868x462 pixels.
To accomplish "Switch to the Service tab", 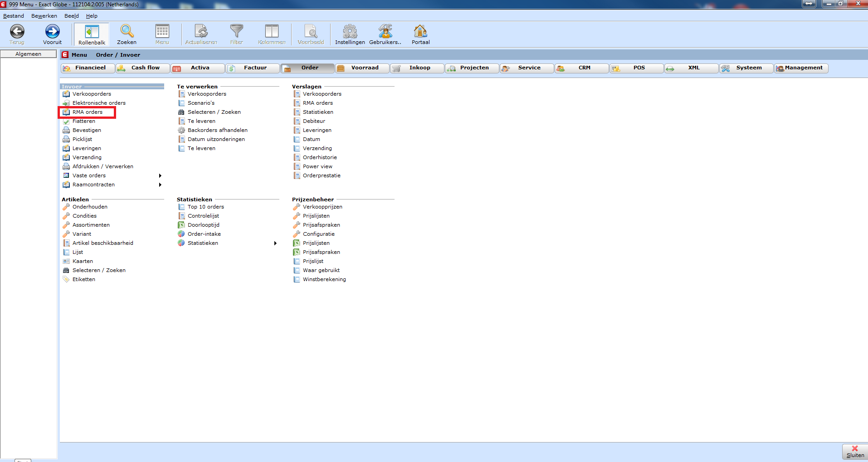I will click(x=527, y=68).
